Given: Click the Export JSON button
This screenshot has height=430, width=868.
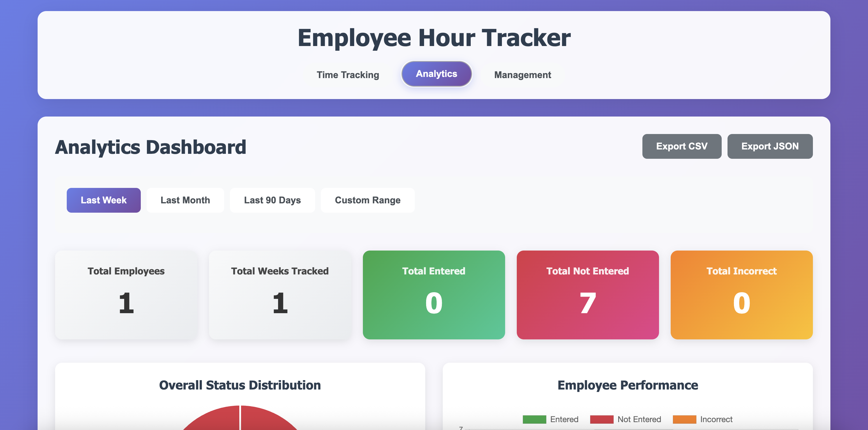Looking at the screenshot, I should coord(769,146).
